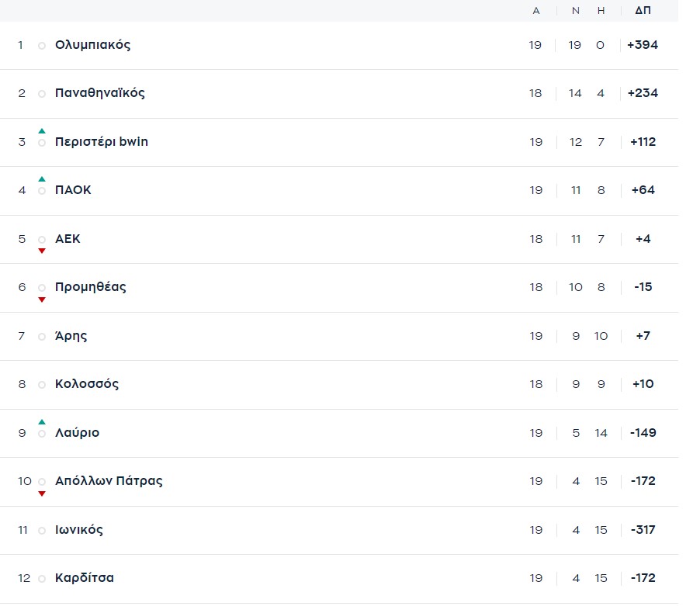Viewport: 700px width, 606px height.
Task: Click the red down arrow next to Προμηθέας
Action: pos(42,300)
